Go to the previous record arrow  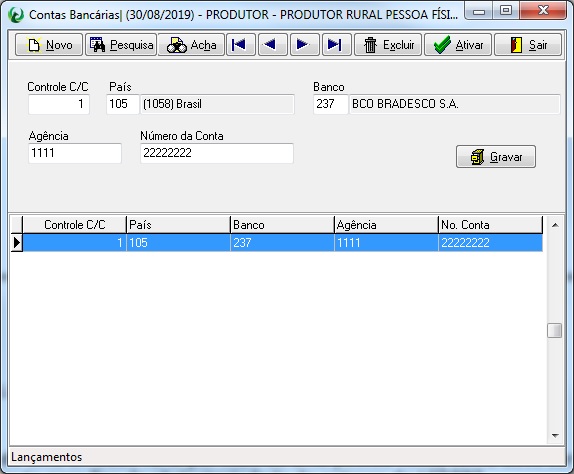272,45
